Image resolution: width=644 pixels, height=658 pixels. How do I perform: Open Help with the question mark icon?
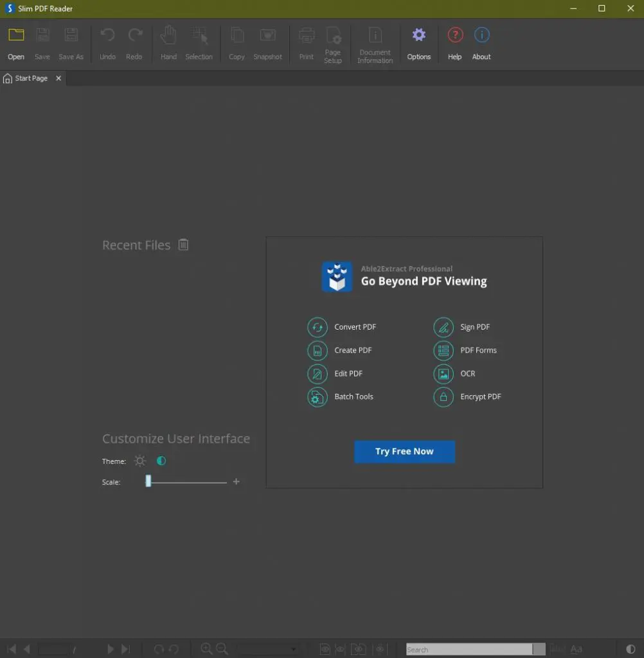pos(454,35)
